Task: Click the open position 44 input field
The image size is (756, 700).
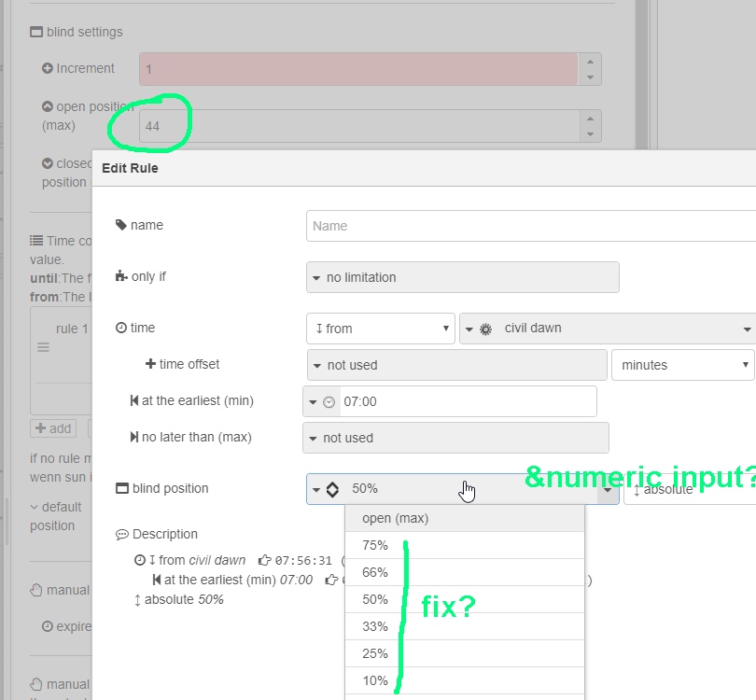Action: [359, 126]
